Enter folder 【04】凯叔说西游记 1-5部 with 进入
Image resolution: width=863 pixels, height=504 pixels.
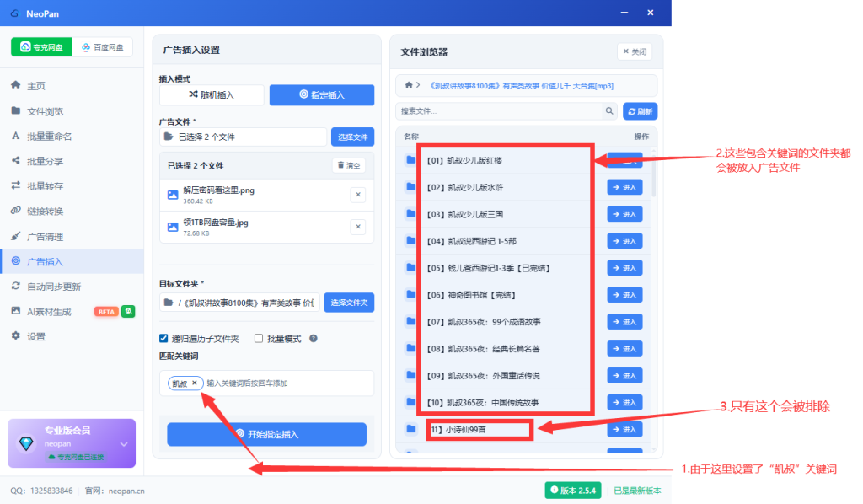click(x=624, y=241)
